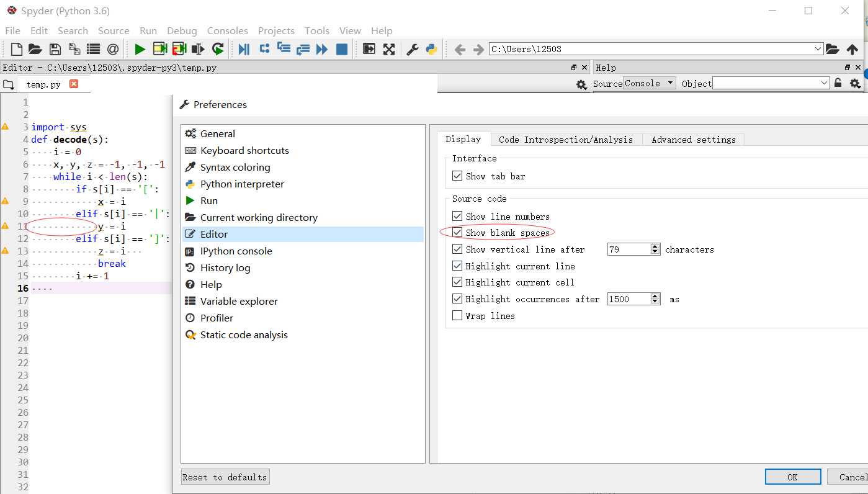The image size is (868, 494).
Task: Open the Object combo box dropdown arrow
Action: (824, 83)
